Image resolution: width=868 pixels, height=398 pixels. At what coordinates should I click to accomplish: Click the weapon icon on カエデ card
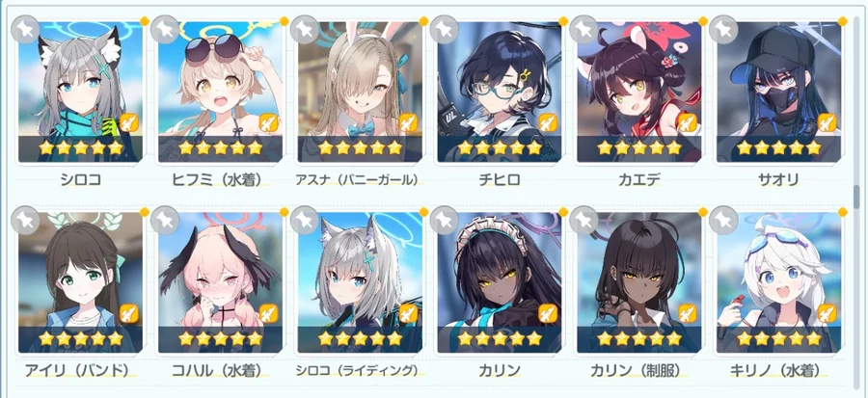687,122
